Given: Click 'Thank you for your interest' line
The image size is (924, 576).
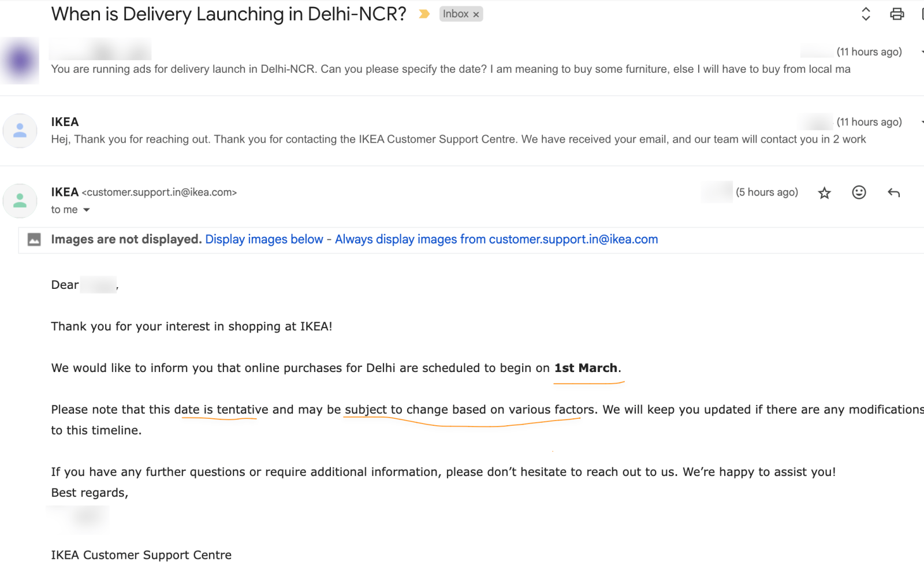Looking at the screenshot, I should pos(192,326).
